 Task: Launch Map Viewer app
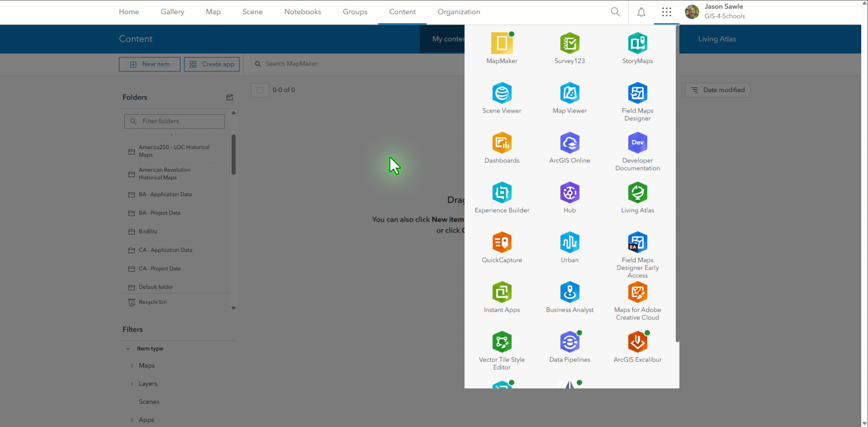point(570,98)
